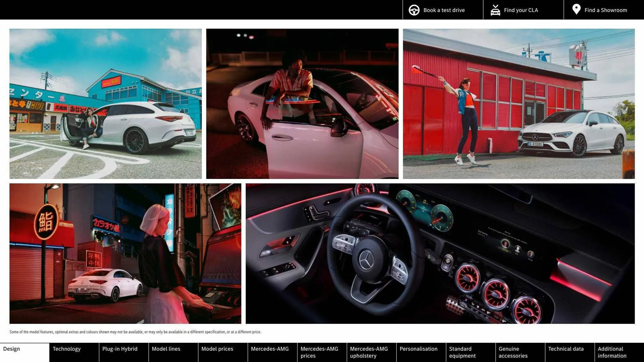This screenshot has width=644, height=362.
Task: Open the Mercedes-AMG prices tab
Action: 319,352
